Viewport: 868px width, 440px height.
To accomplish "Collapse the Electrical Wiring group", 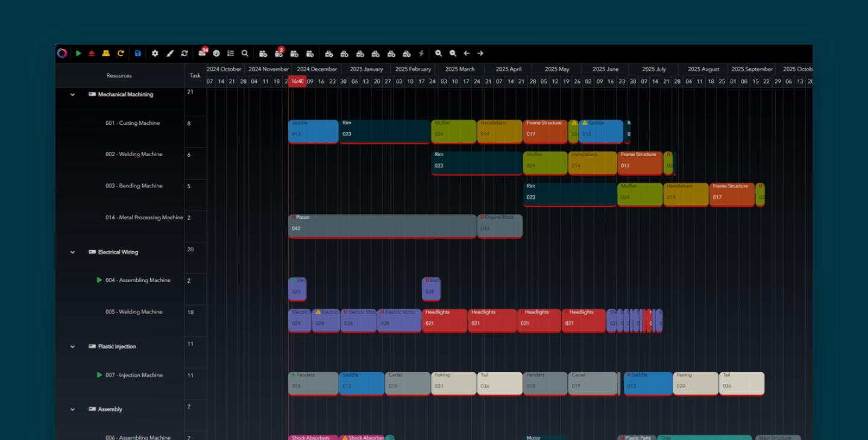I will pyautogui.click(x=72, y=253).
